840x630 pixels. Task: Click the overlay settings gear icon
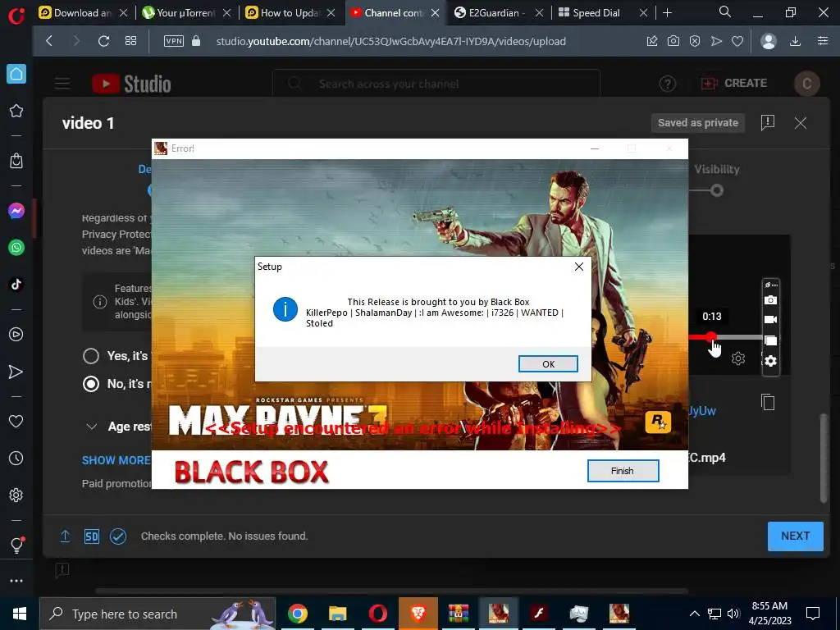click(x=770, y=361)
